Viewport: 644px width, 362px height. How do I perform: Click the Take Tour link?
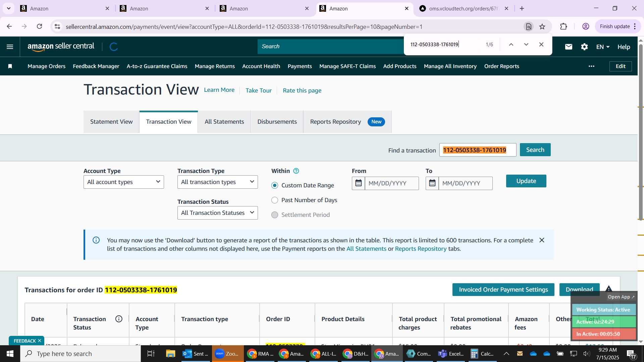coord(259,90)
